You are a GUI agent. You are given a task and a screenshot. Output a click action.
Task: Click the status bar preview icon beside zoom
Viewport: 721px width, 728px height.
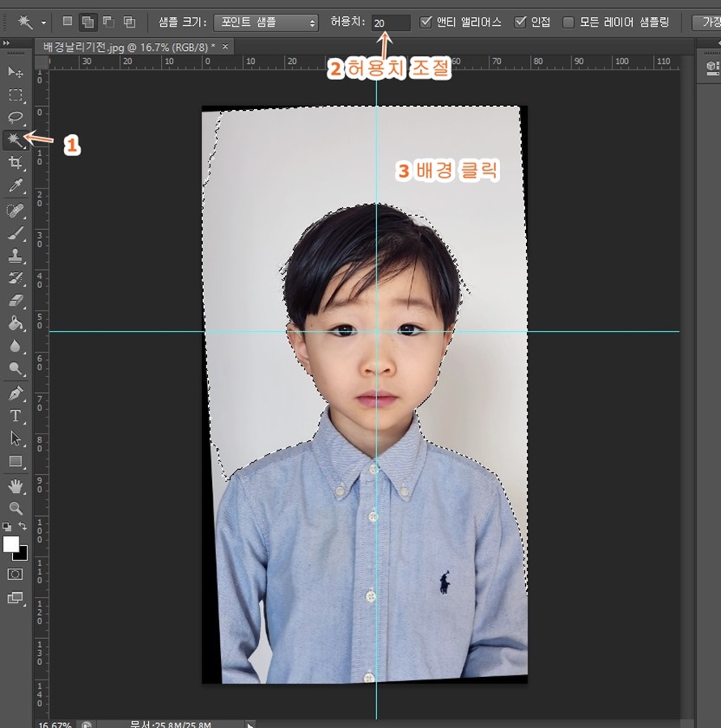click(87, 724)
